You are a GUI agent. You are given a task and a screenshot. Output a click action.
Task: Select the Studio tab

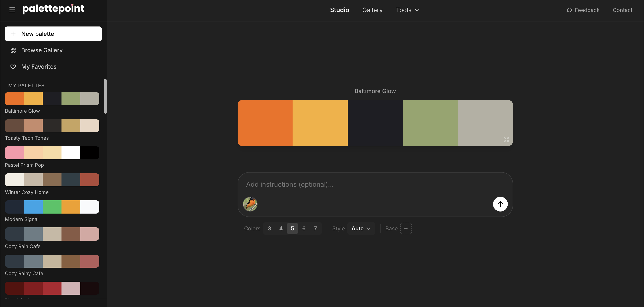click(x=339, y=10)
